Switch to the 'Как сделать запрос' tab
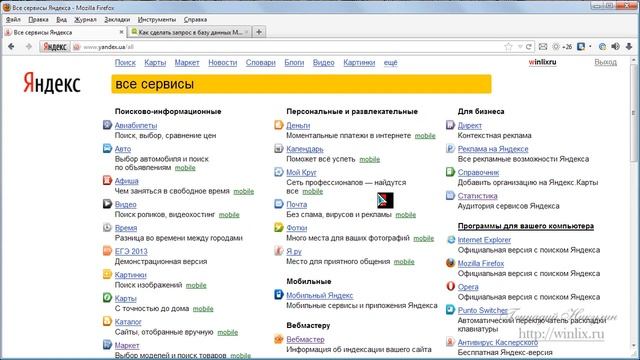The width and height of the screenshot is (640, 360). (x=189, y=32)
